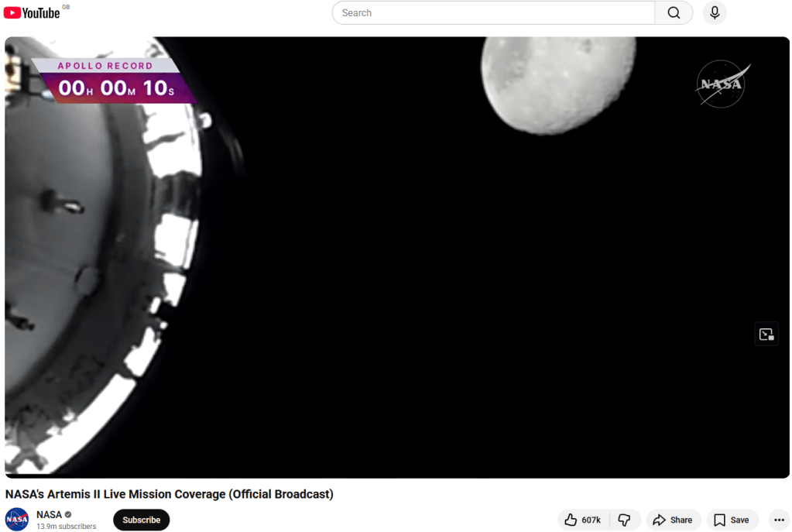Open NASA channel via its round avatar
Screen dimensions: 792x532
[17, 520]
